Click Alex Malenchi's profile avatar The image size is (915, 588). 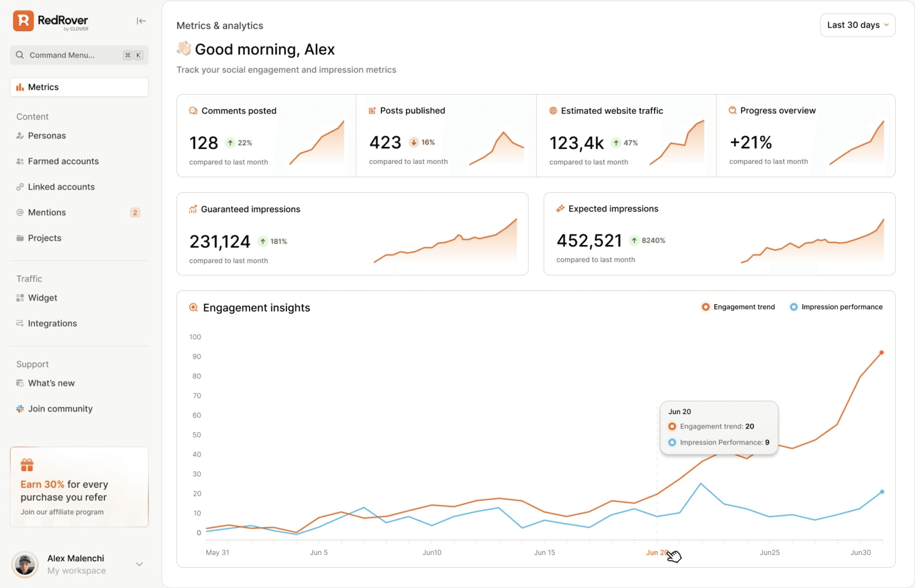[x=25, y=564]
